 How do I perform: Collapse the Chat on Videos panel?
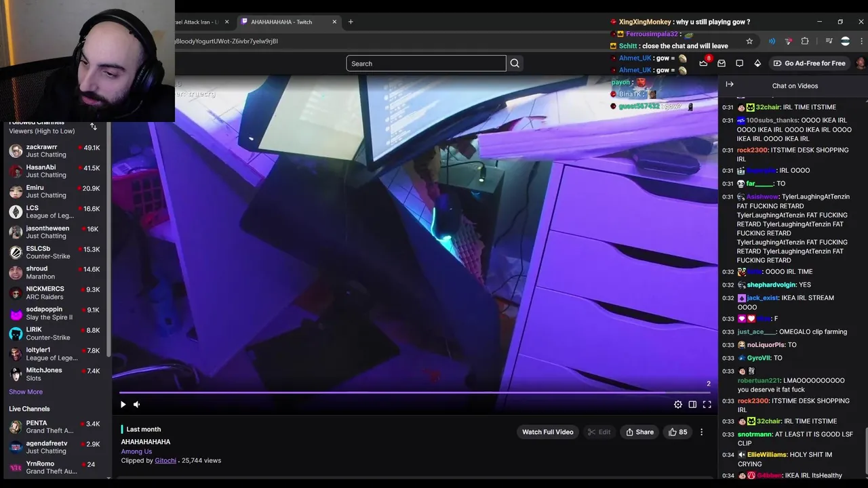point(730,85)
